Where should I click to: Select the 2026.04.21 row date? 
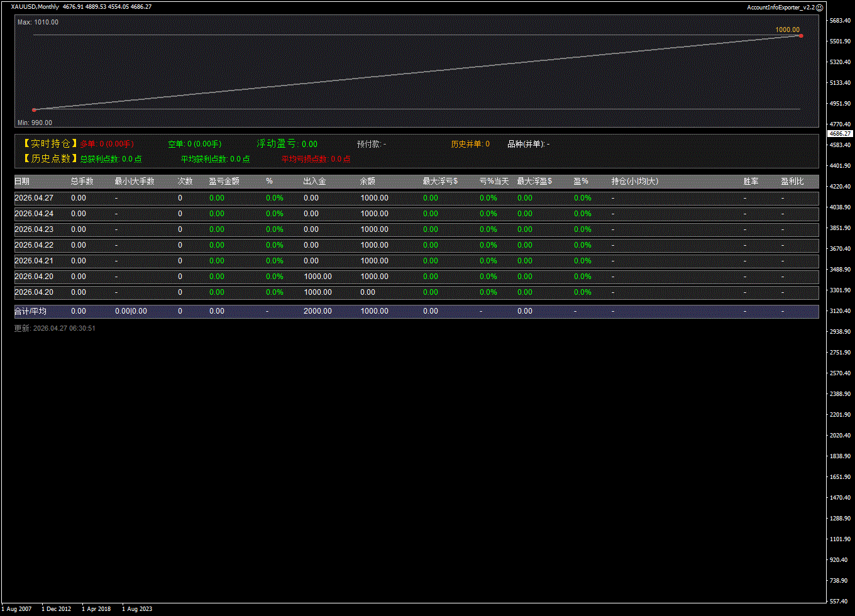34,261
